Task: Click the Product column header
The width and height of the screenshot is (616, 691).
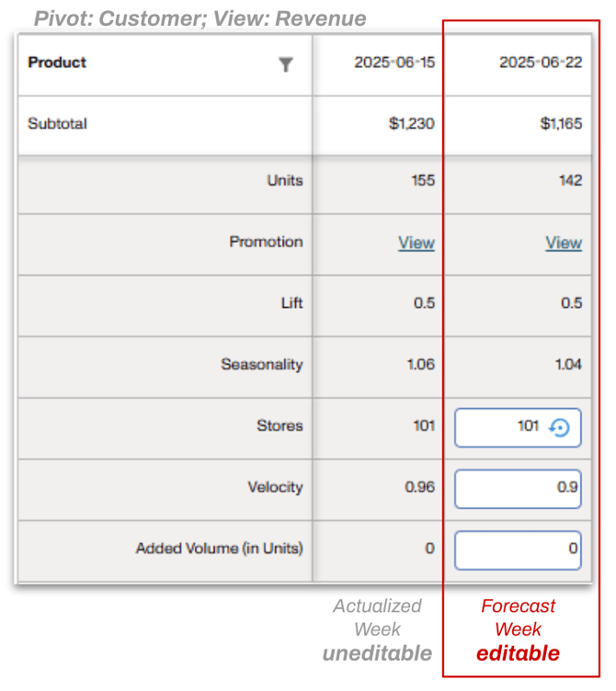Action: [x=58, y=62]
